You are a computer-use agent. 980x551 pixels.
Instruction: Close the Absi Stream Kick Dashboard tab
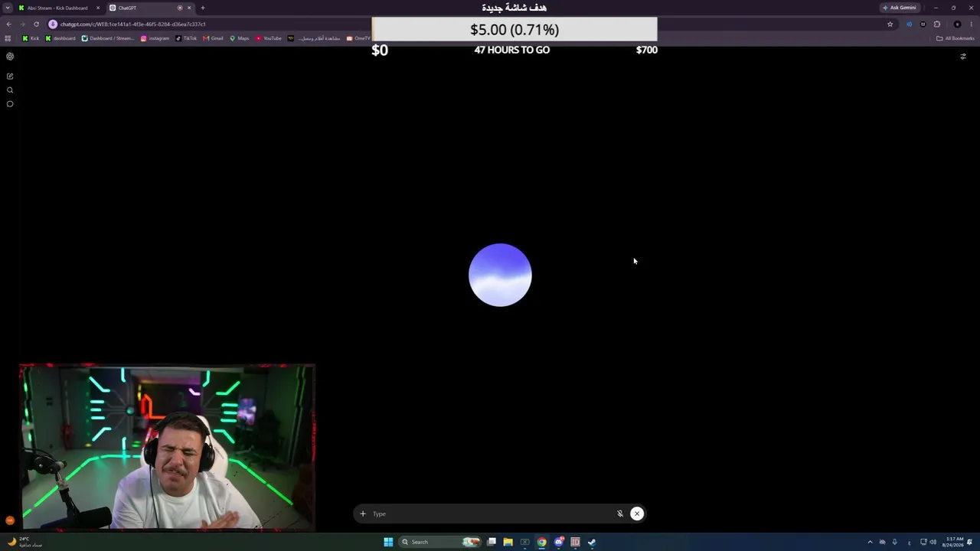click(98, 8)
